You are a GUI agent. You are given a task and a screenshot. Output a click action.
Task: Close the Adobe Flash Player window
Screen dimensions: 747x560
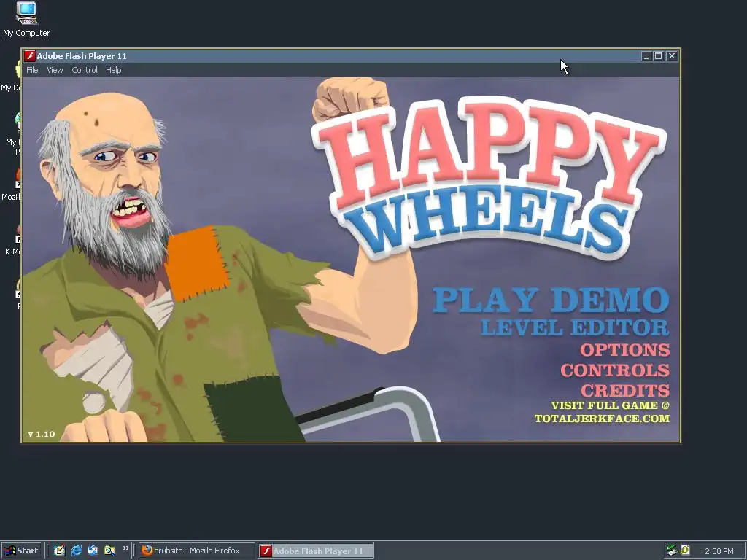click(672, 56)
